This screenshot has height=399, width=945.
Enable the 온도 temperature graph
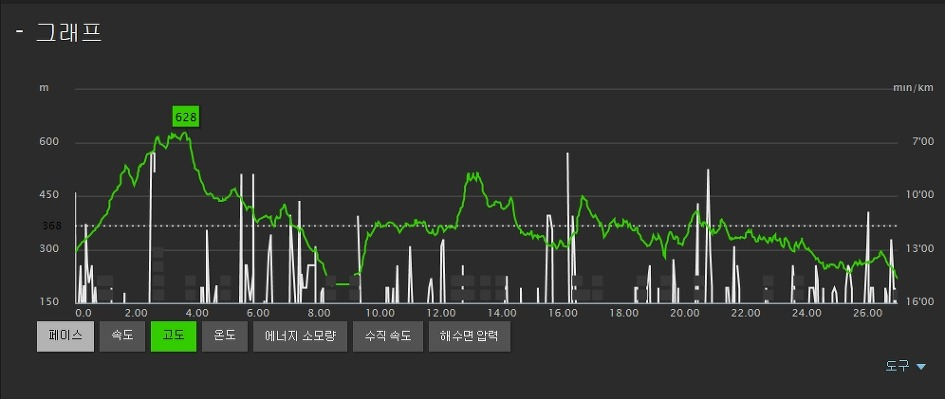click(225, 336)
